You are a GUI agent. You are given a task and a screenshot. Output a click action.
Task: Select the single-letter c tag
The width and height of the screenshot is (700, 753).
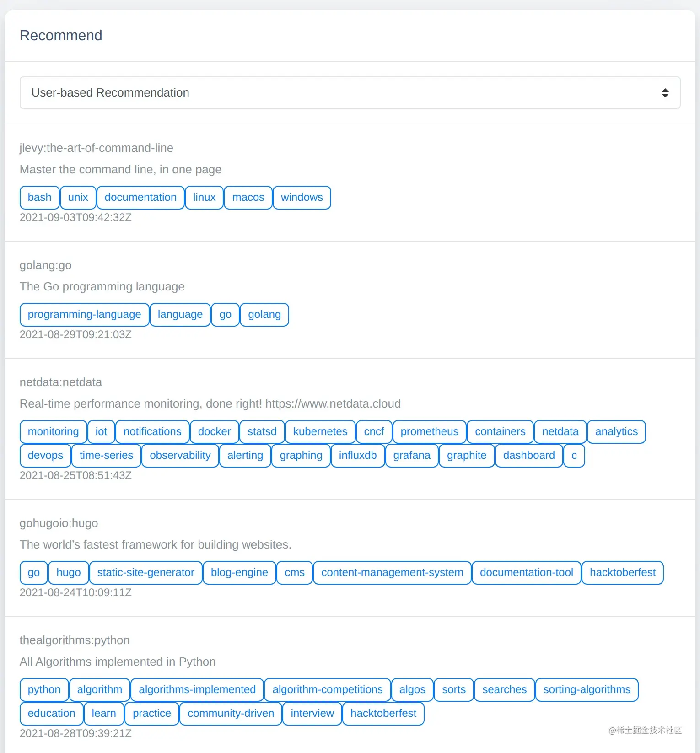coord(574,456)
